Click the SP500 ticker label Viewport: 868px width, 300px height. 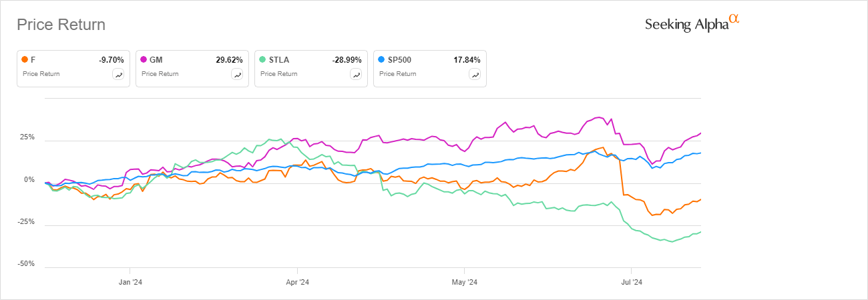tap(399, 59)
